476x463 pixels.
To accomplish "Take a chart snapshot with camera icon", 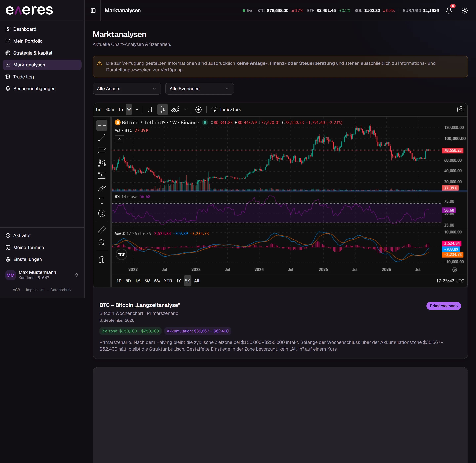I will pos(461,109).
